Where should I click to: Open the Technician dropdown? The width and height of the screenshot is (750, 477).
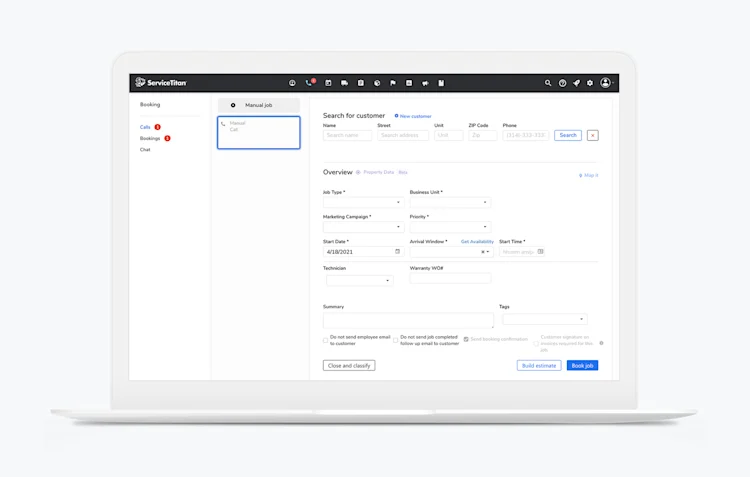pyautogui.click(x=360, y=280)
